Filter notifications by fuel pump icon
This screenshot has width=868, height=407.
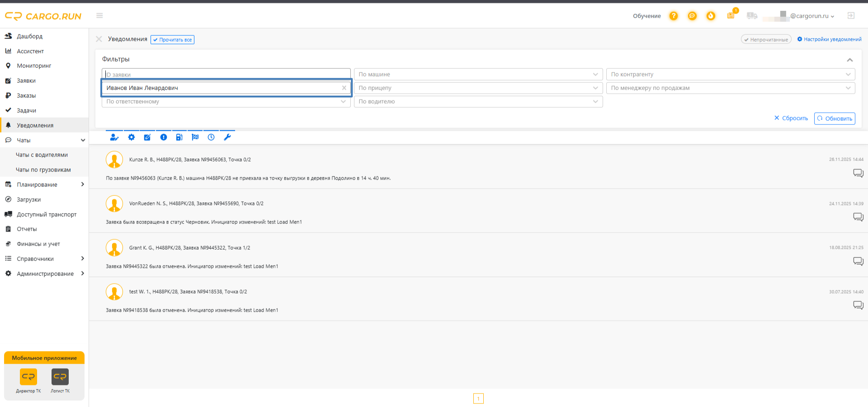tap(179, 137)
